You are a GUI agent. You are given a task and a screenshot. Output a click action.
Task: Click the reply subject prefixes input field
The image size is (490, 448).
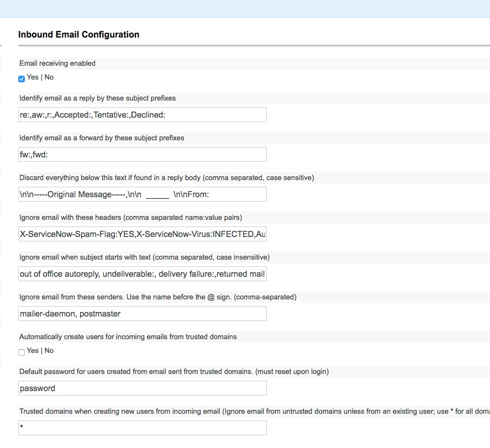pos(142,114)
